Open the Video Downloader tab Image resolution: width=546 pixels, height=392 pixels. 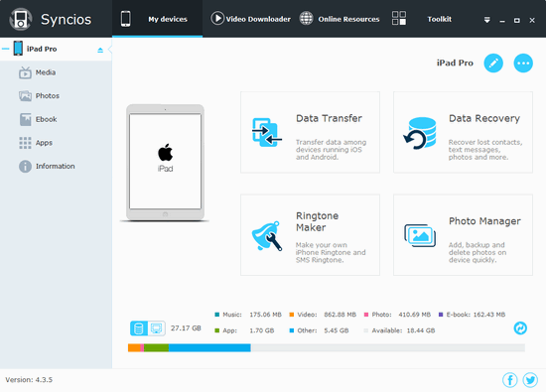point(251,19)
